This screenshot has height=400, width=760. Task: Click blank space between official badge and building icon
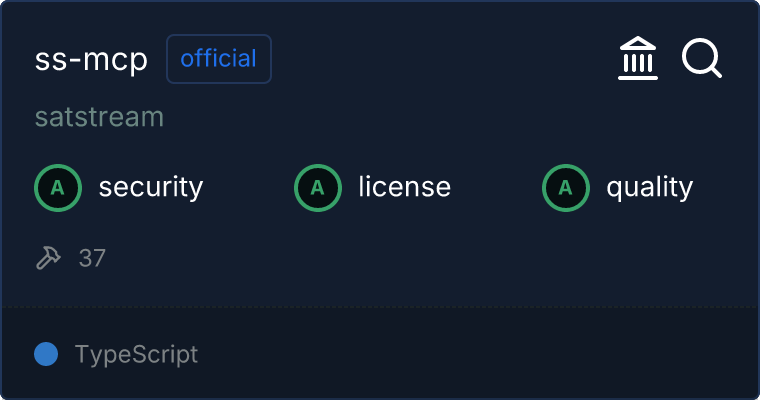pyautogui.click(x=440, y=60)
